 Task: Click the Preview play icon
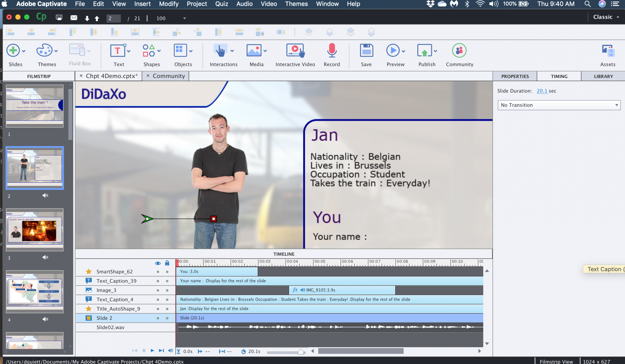coord(393,51)
